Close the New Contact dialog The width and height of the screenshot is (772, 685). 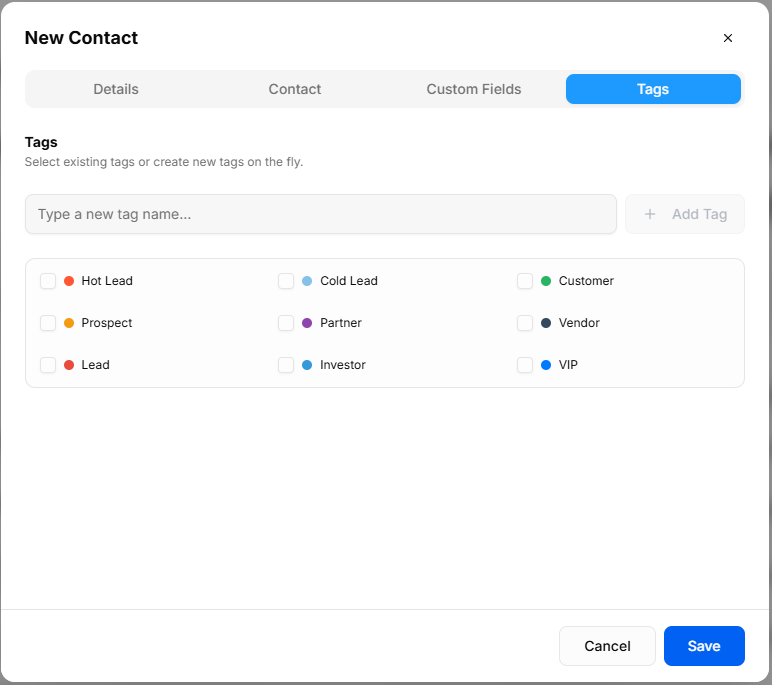click(x=728, y=38)
